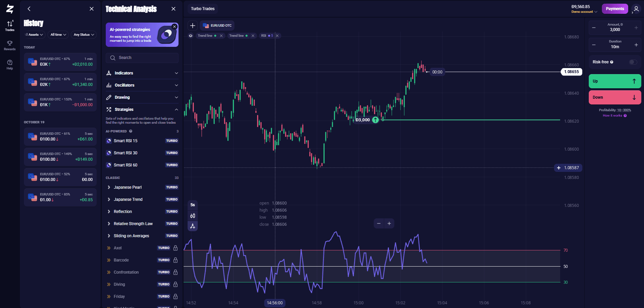
Task: Open the indicators tool icon on chart
Action: pos(193,226)
